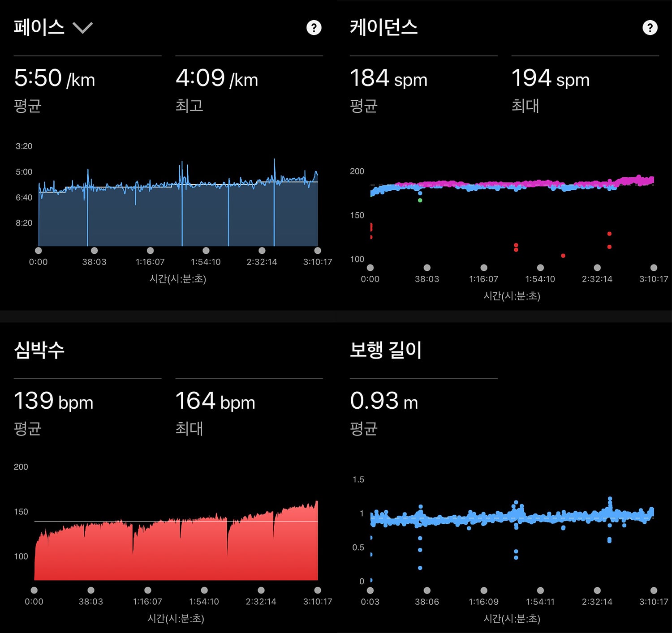Tap the 139 bpm average heart rate

pos(53,401)
